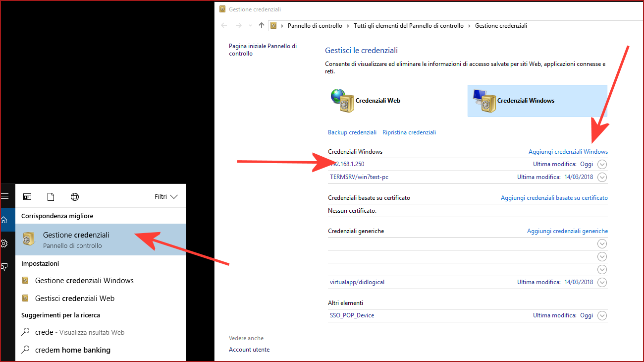Filter search by web globe icon
Image resolution: width=644 pixels, height=362 pixels.
tap(75, 197)
